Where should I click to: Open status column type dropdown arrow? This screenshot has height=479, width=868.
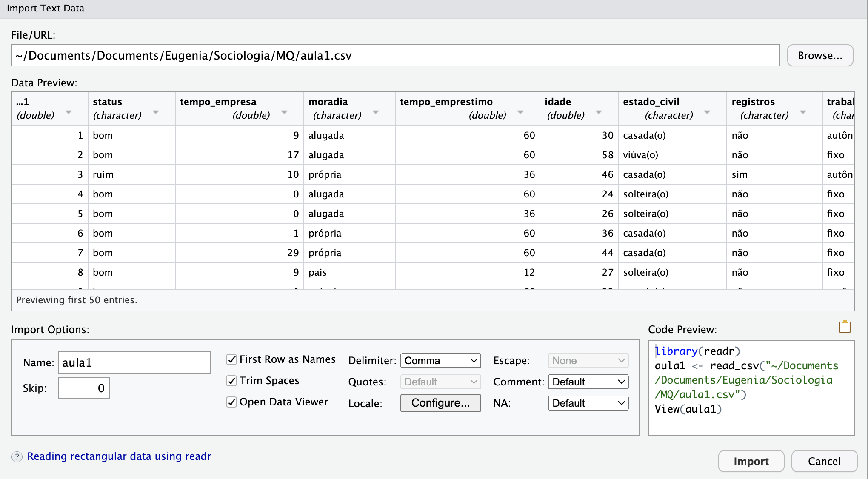coord(156,112)
